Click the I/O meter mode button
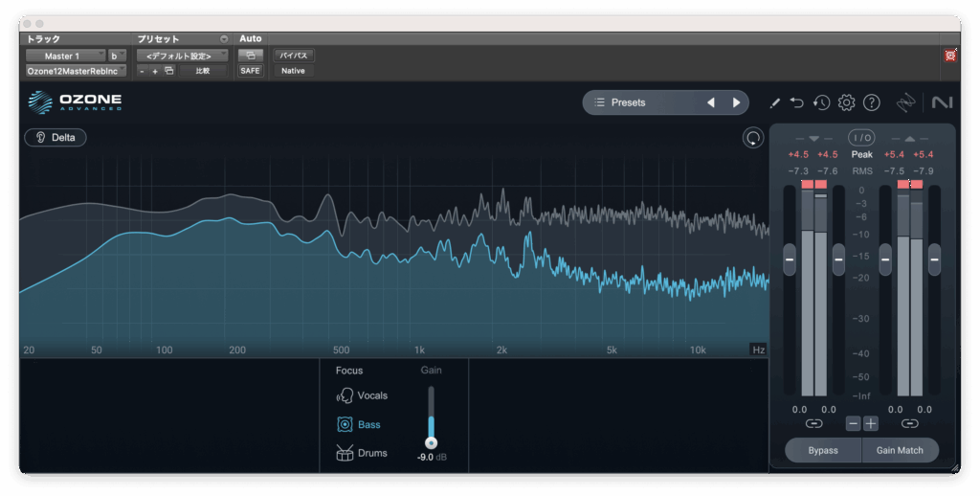 (861, 138)
